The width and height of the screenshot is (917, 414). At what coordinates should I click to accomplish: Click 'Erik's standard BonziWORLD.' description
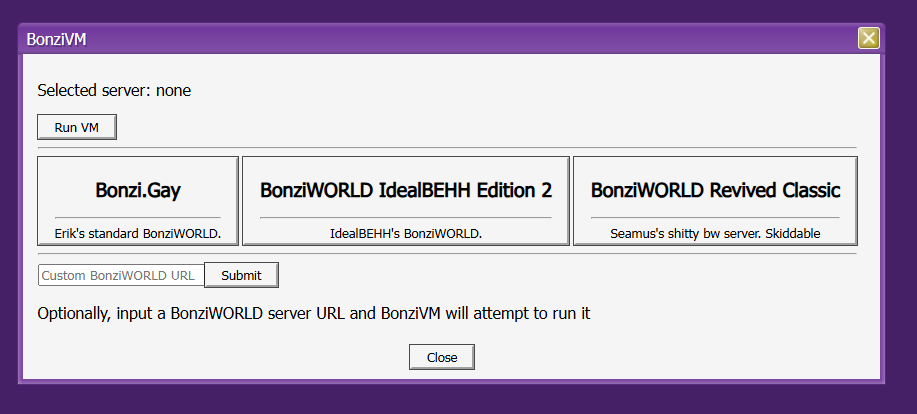click(x=138, y=234)
